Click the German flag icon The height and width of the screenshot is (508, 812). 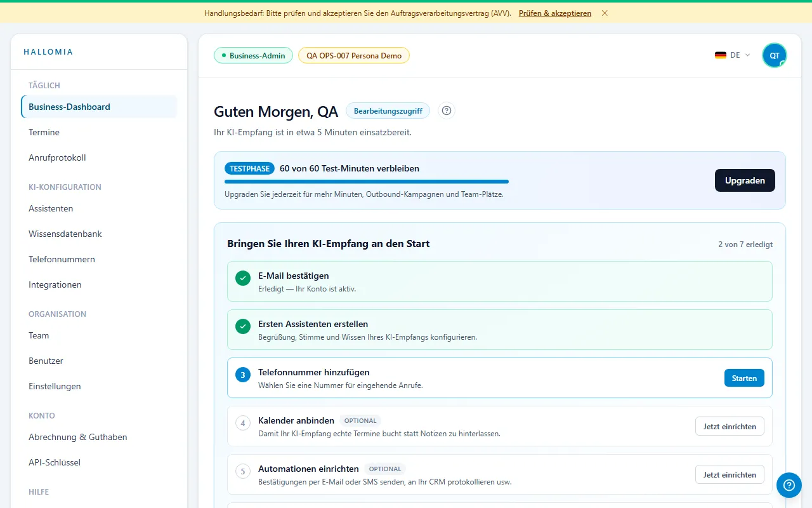[721, 55]
